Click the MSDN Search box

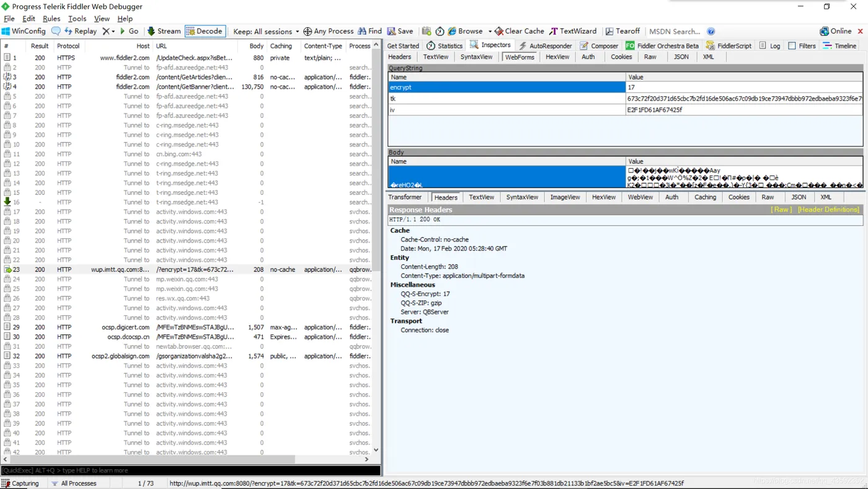point(675,31)
